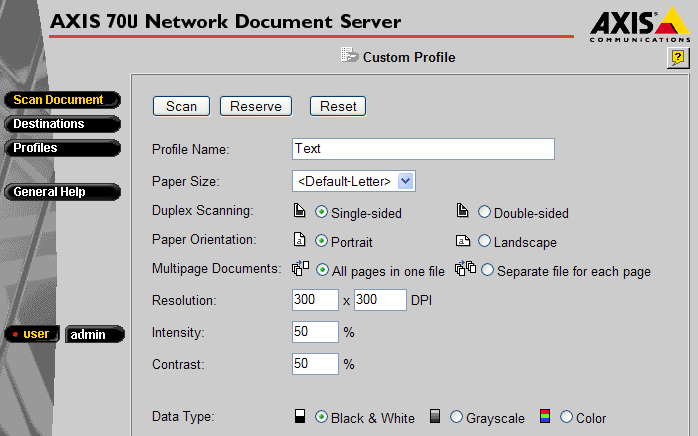Viewport: 698px width, 436px height.
Task: Click the black and white data type icon
Action: point(300,416)
